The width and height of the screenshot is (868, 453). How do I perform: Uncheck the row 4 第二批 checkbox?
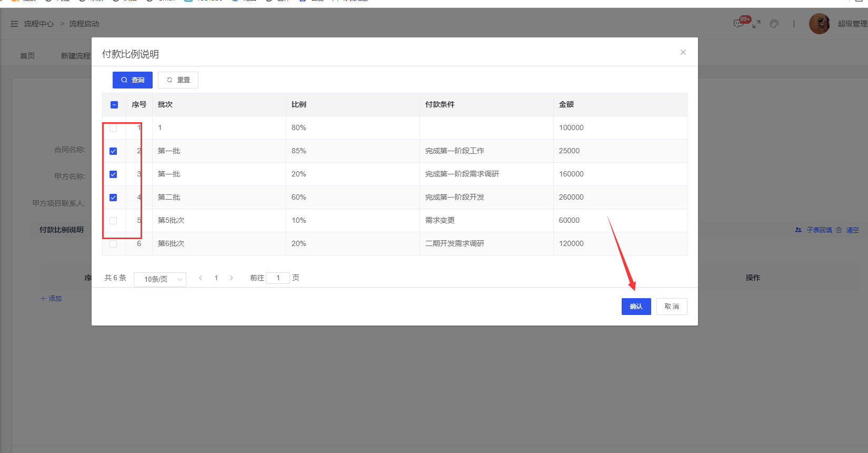(x=113, y=198)
